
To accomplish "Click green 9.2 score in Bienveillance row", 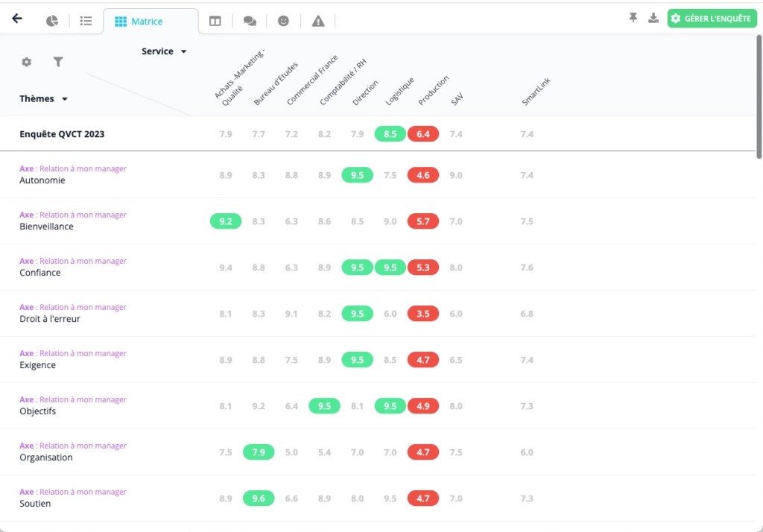I will pyautogui.click(x=226, y=221).
